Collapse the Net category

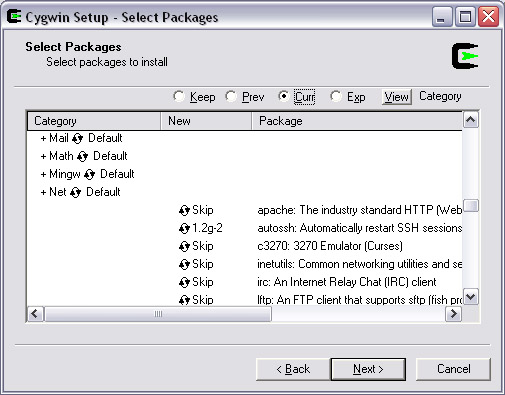43,192
